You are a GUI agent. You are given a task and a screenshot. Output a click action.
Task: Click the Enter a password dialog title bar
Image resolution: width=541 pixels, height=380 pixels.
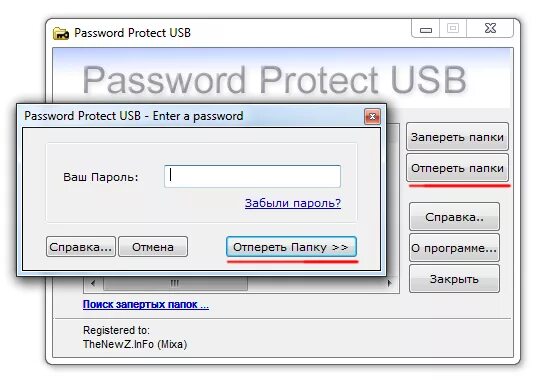(x=193, y=116)
